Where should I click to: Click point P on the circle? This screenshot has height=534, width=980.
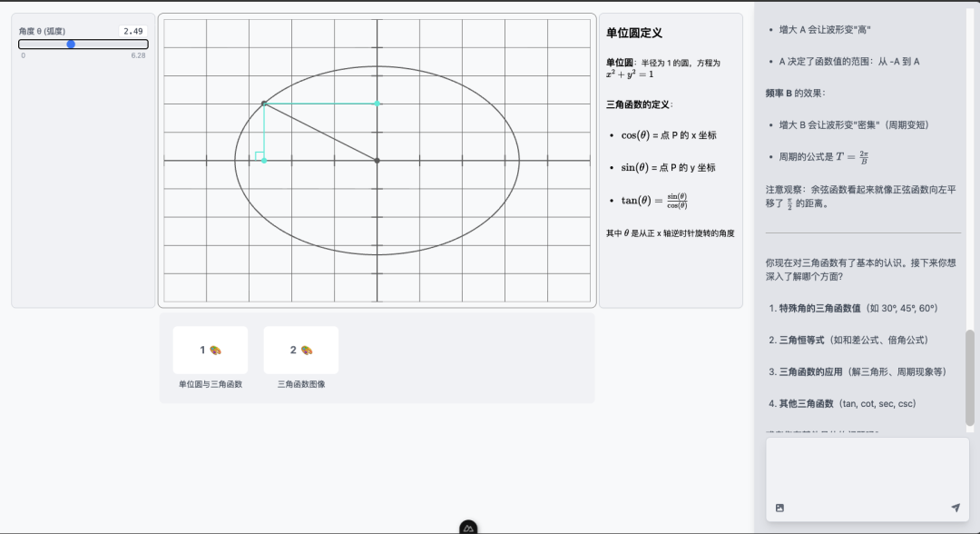pyautogui.click(x=264, y=104)
